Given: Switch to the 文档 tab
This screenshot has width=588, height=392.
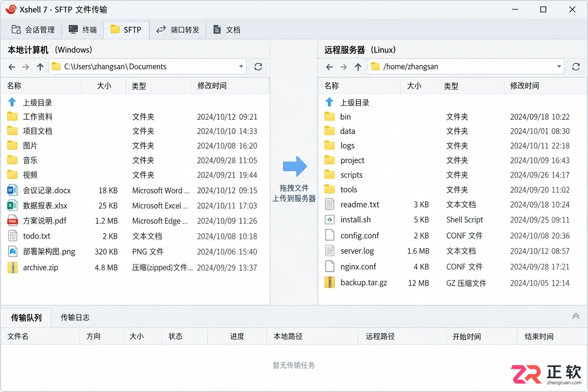Looking at the screenshot, I should pos(226,29).
